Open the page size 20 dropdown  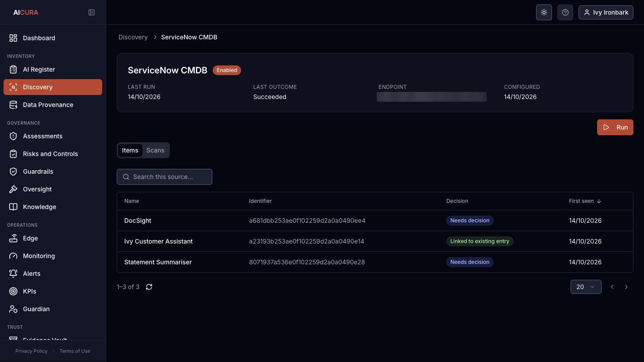point(586,287)
